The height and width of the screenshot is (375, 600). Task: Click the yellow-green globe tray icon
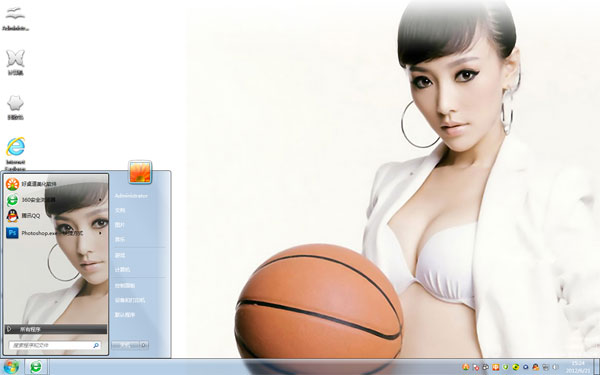[515, 367]
